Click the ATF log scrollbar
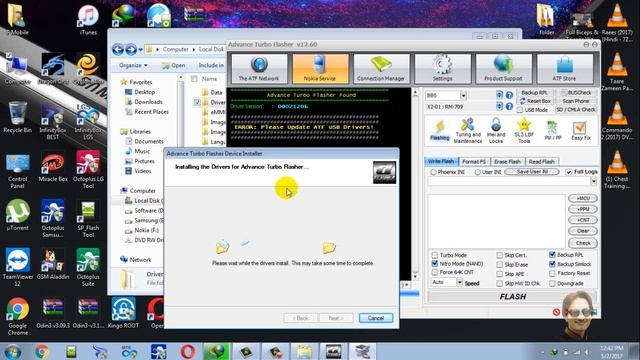 click(x=415, y=184)
